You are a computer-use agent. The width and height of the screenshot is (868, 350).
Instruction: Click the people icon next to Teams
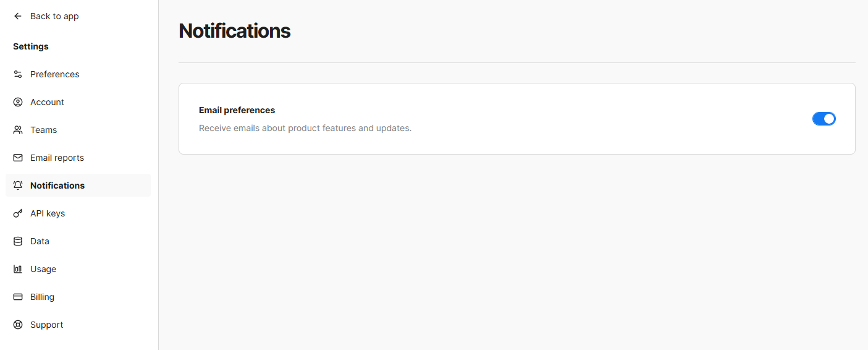[18, 130]
